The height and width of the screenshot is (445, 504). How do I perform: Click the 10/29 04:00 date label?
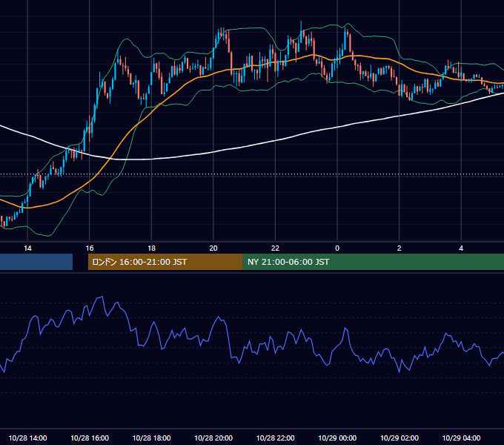(461, 438)
